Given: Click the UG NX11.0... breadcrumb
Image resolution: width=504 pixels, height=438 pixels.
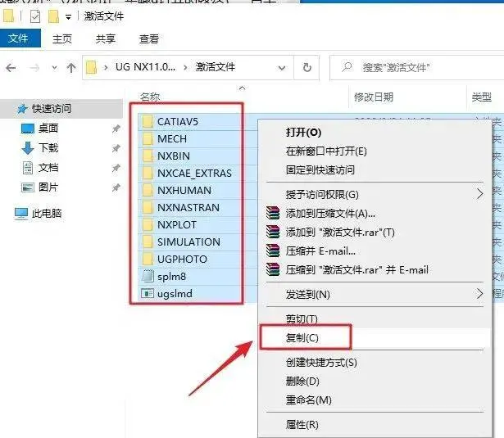Looking at the screenshot, I should click(x=145, y=67).
